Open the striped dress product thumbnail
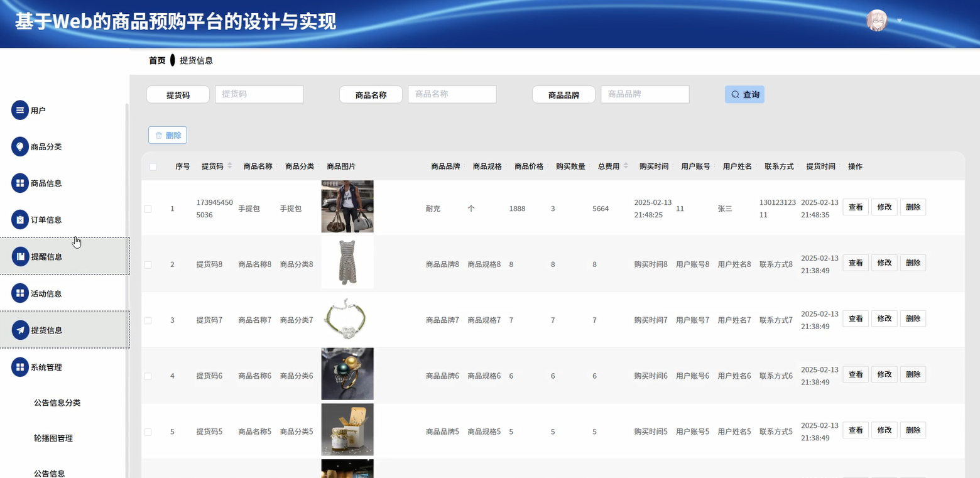Screen dimensions: 980x478 click(347, 263)
